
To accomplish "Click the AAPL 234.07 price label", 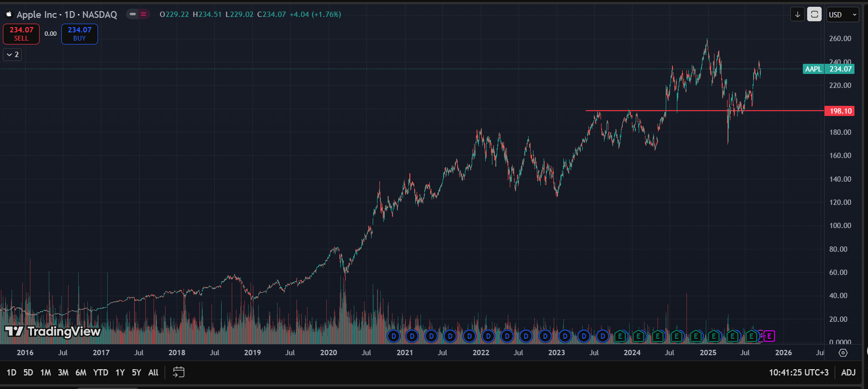I will (x=829, y=69).
